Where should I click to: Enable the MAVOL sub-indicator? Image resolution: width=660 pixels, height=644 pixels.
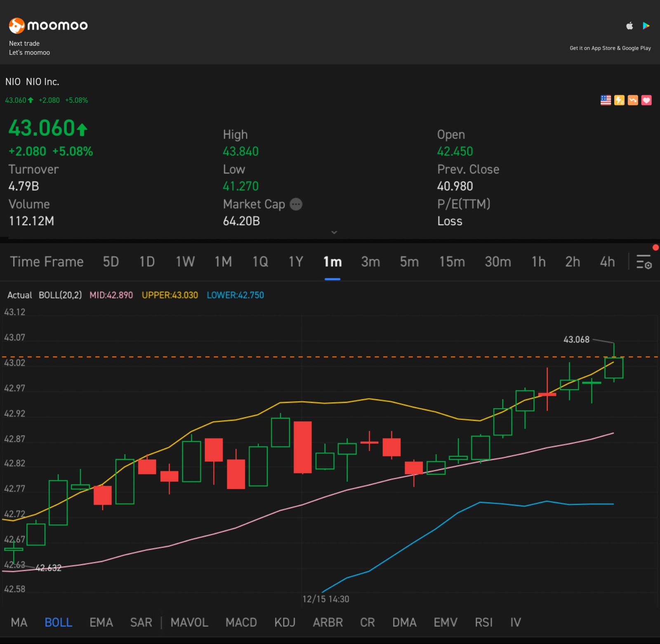189,623
